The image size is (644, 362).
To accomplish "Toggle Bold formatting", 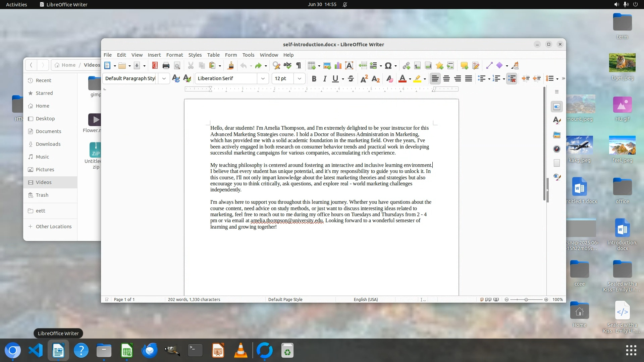I will [x=314, y=78].
